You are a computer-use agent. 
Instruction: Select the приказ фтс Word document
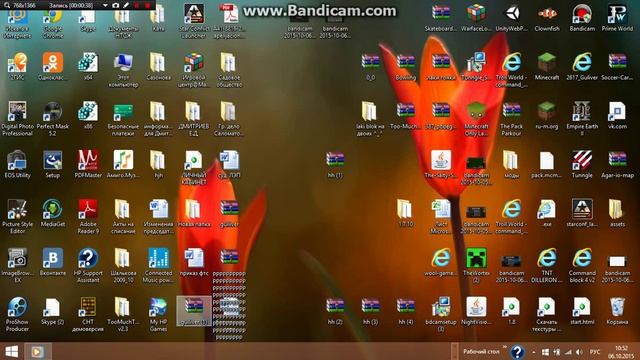click(x=194, y=262)
